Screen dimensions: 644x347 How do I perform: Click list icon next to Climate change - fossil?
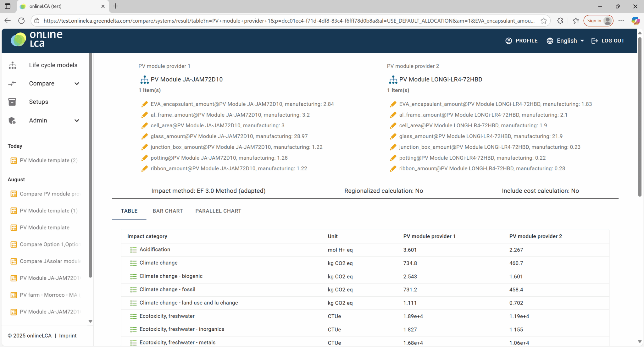pyautogui.click(x=133, y=290)
